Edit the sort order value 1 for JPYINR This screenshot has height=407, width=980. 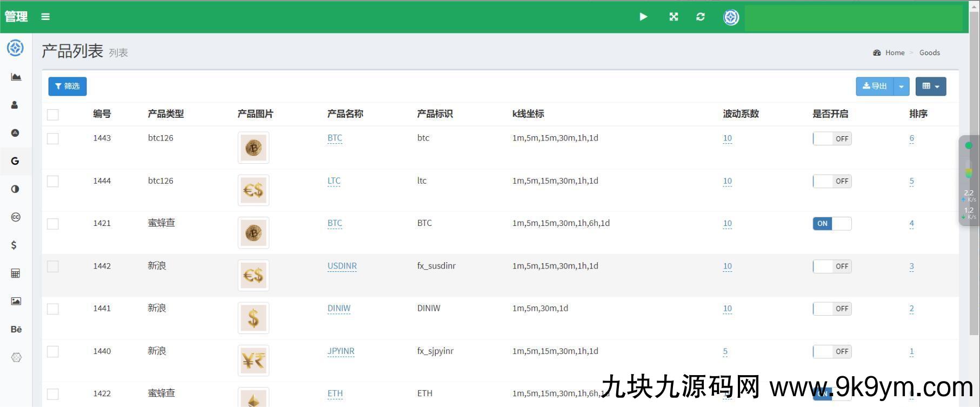tap(912, 351)
